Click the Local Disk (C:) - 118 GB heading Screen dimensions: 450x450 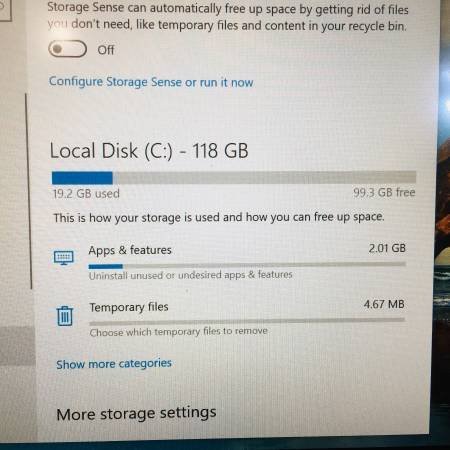click(149, 151)
